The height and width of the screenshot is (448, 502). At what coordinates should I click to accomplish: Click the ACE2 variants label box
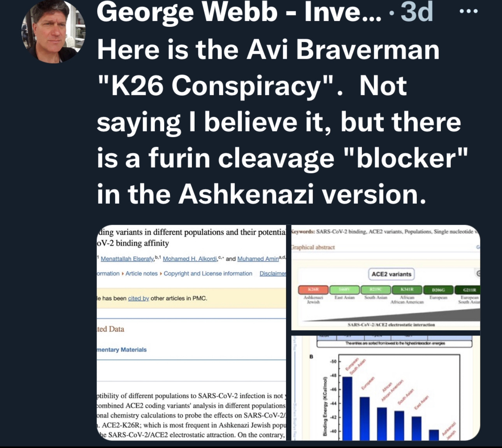point(391,274)
